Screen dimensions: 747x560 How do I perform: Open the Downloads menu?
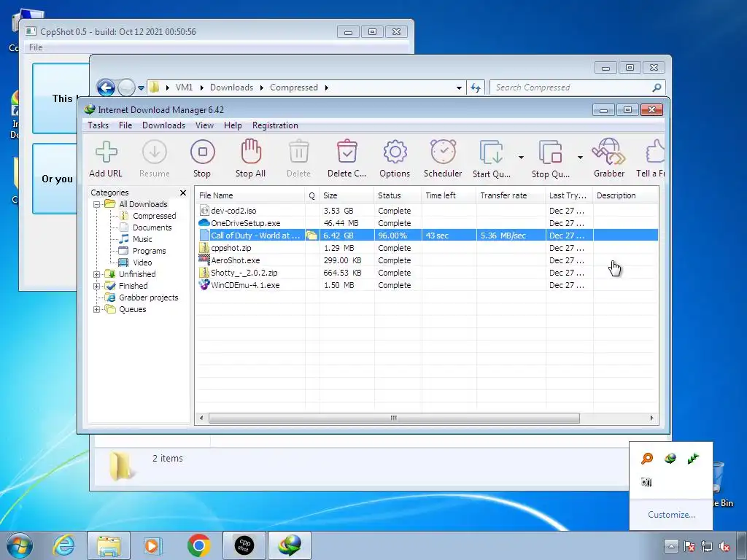(x=163, y=125)
